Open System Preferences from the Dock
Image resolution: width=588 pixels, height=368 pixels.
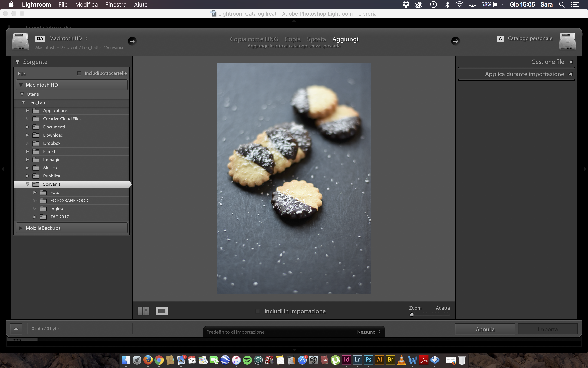tap(313, 360)
